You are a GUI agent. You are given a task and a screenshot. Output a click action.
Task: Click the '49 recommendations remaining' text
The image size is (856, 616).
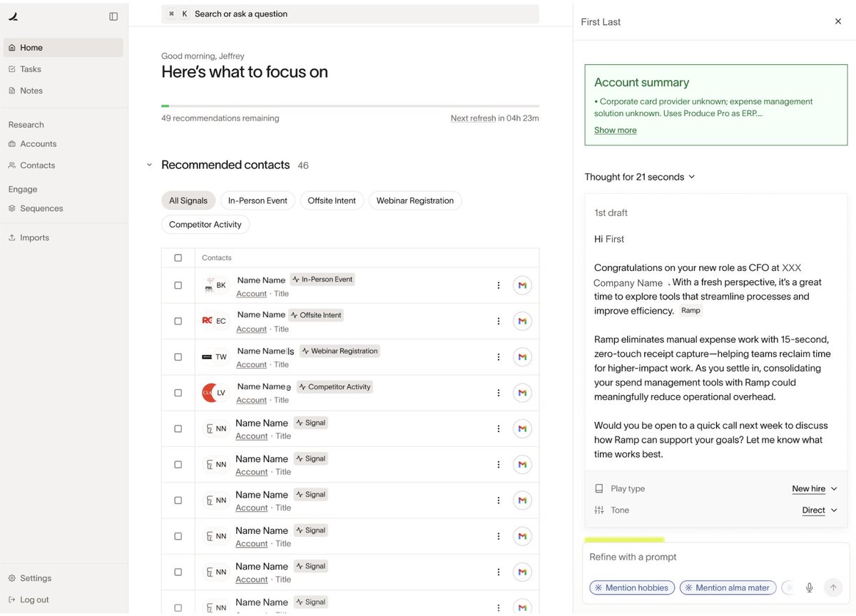point(220,118)
